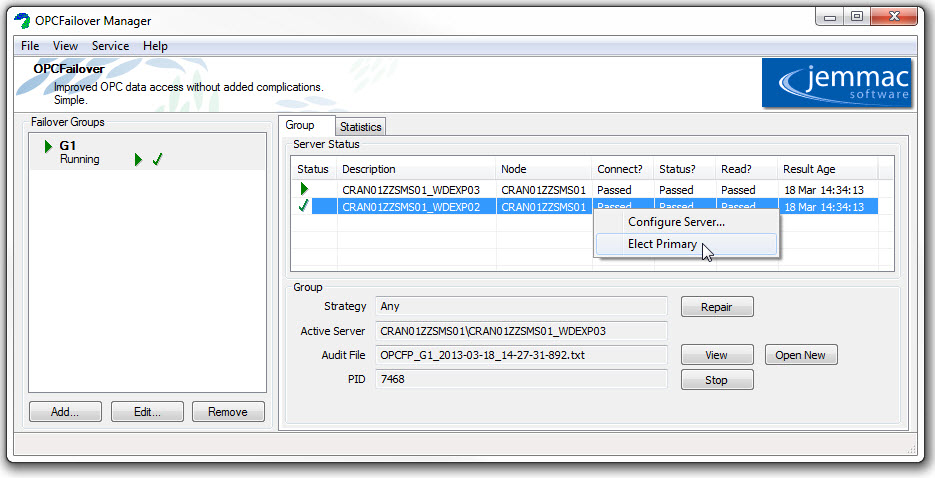Viewport: 935px width, 478px height.
Task: Click the Repair button
Action: (x=717, y=307)
